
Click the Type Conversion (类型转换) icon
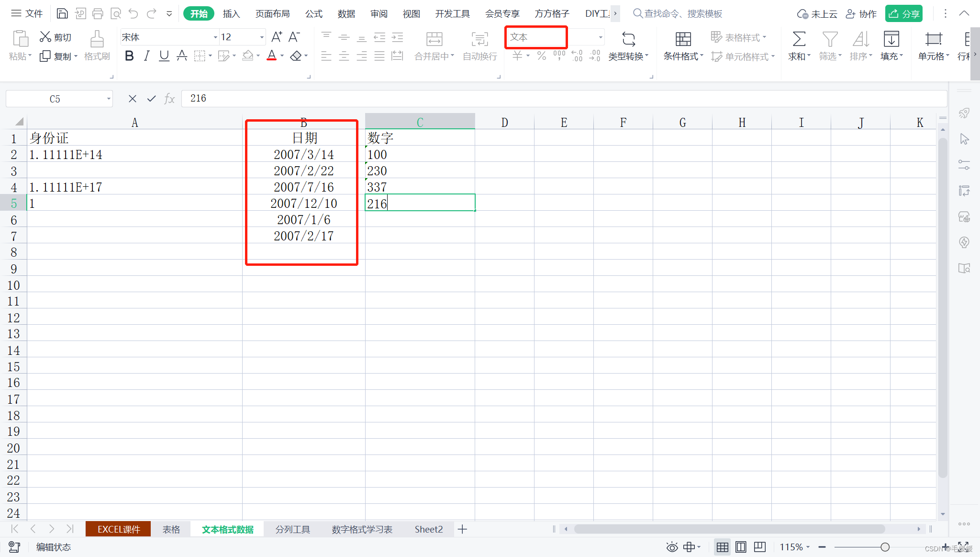[628, 39]
